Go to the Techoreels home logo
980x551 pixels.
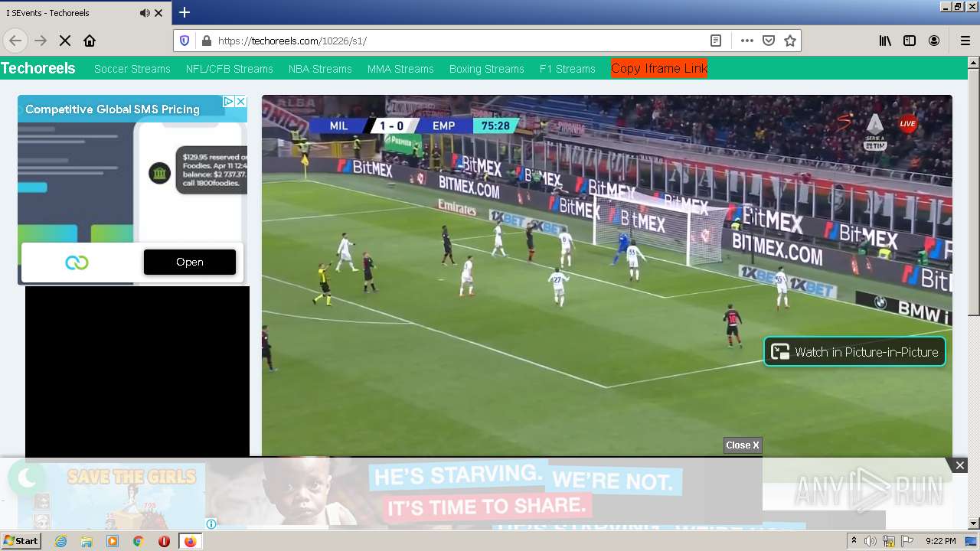(38, 68)
